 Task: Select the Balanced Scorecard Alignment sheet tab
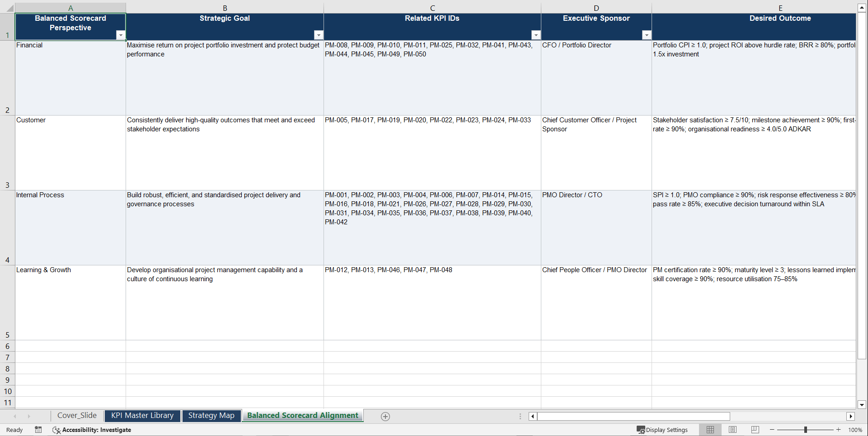(x=303, y=416)
